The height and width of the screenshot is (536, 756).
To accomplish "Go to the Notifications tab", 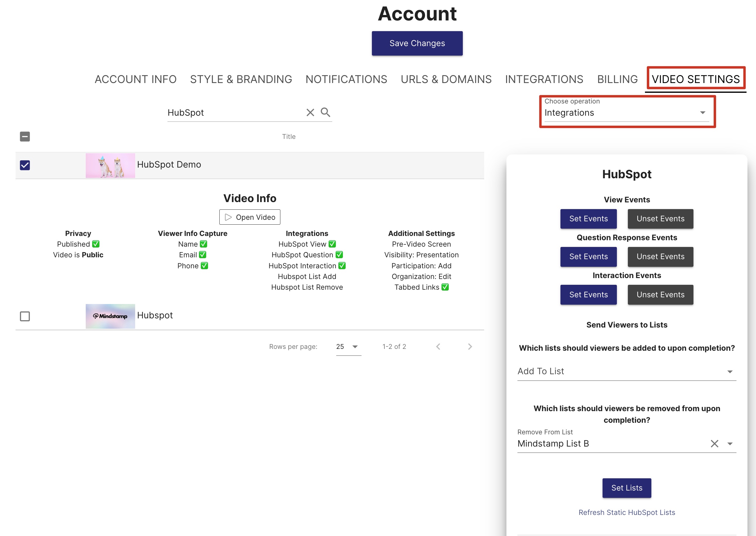I will coord(346,79).
